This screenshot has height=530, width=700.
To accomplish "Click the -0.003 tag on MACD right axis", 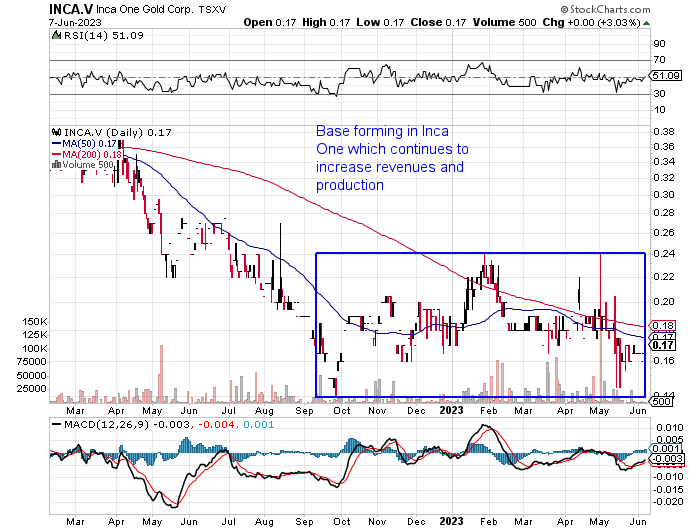I will coord(667,459).
